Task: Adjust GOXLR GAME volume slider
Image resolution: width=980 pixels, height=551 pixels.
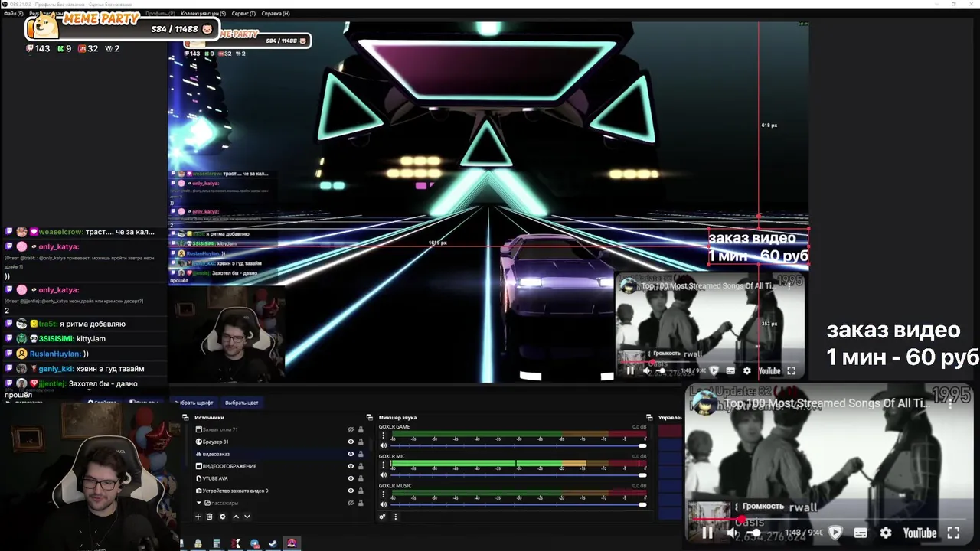Action: tap(519, 445)
